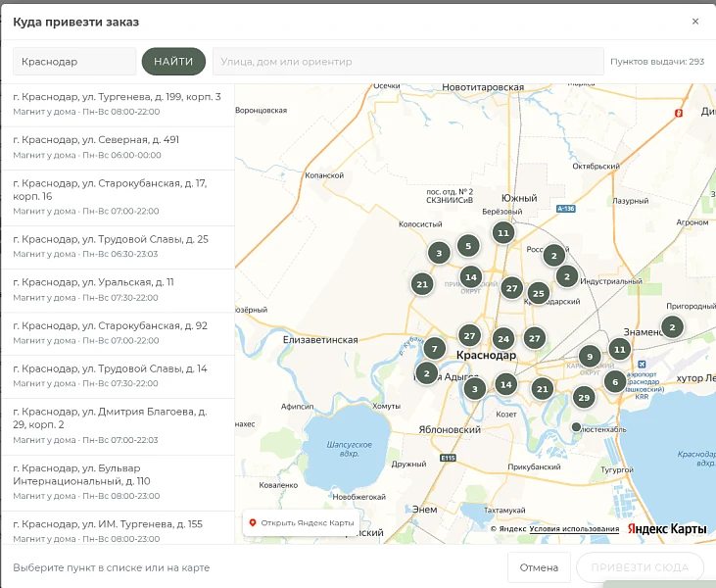Select address ул. ИМ. Тургенева, д. 155

118,529
